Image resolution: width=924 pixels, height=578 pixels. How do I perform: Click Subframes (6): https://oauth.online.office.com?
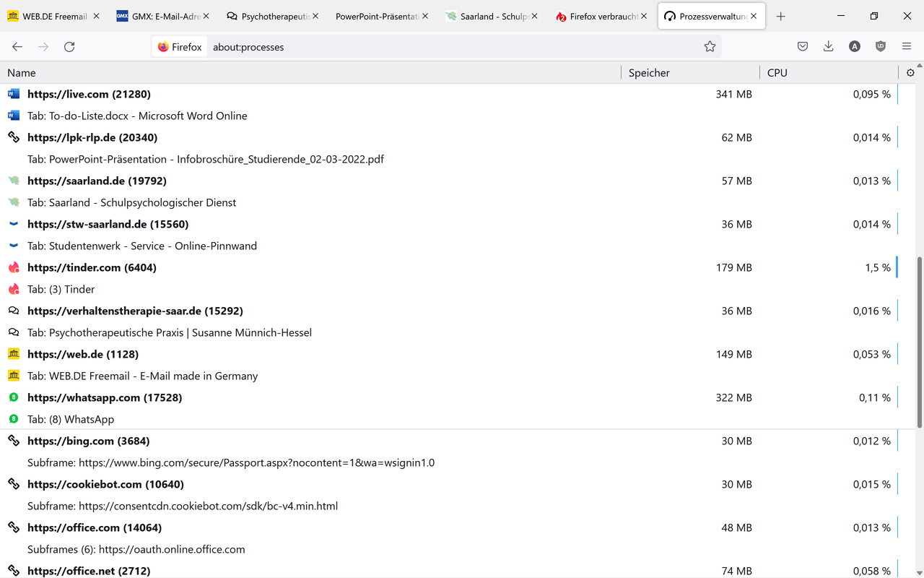tap(136, 549)
